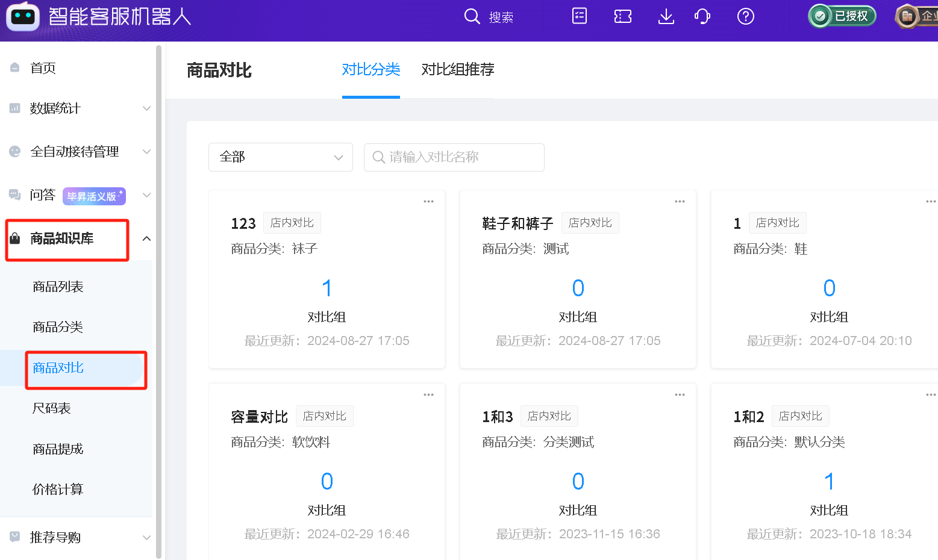
Task: Click the 首页 home icon in sidebar
Action: pos(15,67)
